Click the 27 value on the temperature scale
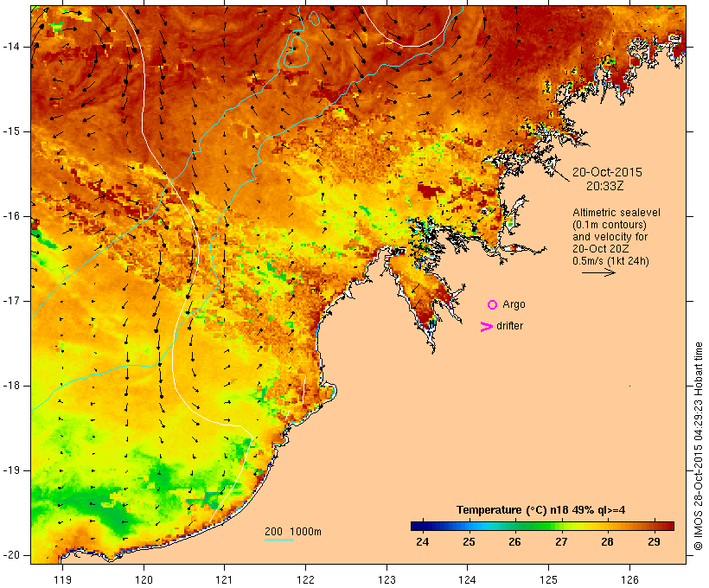Screen dimensions: 709x588 click(561, 542)
